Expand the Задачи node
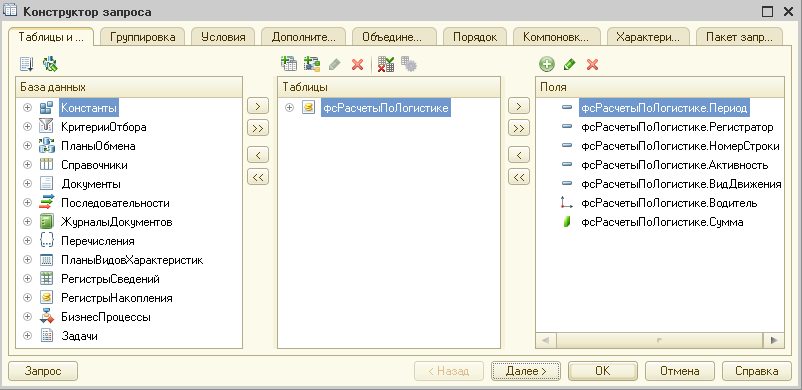This screenshot has height=390, width=802. (27, 336)
